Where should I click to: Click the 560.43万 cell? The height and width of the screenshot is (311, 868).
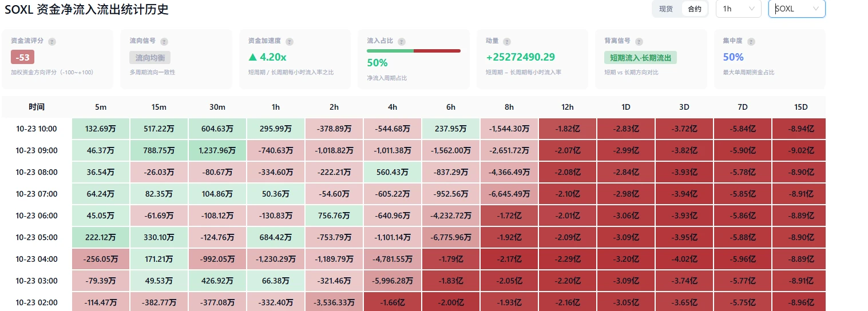393,172
